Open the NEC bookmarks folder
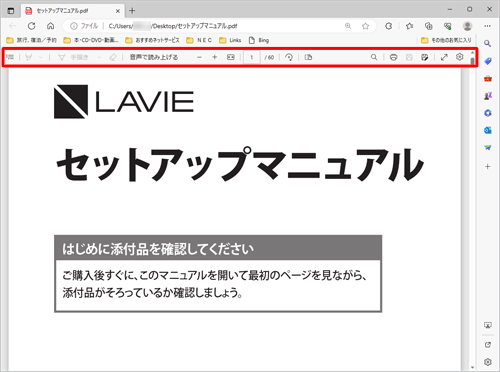500x372 pixels. (199, 40)
